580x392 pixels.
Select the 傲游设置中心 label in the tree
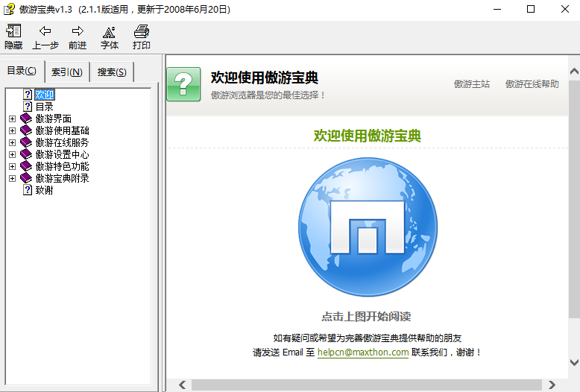point(62,154)
